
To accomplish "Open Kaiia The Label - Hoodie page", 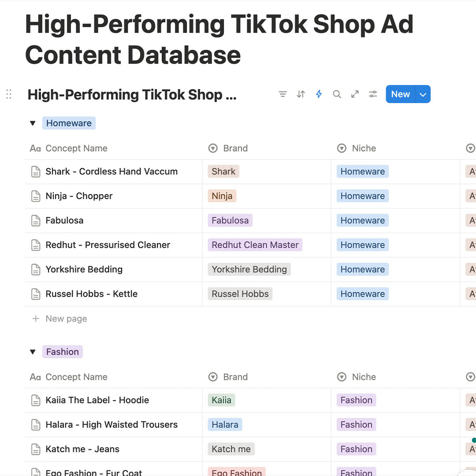I will 97,400.
